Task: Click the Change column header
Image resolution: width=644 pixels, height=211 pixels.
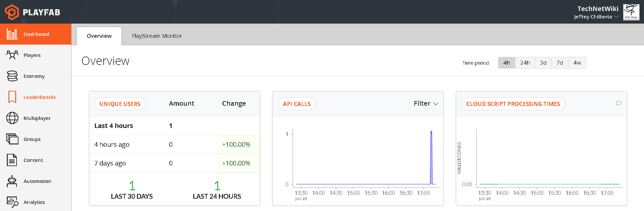Action: coord(234,103)
